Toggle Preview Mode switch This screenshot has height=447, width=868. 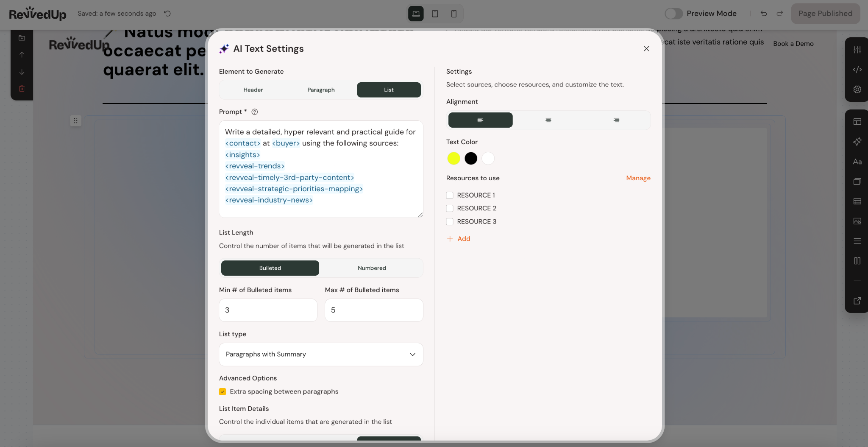point(673,14)
